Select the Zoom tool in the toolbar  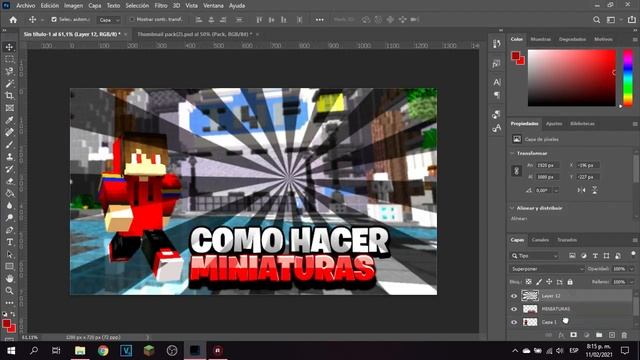pos(9,291)
